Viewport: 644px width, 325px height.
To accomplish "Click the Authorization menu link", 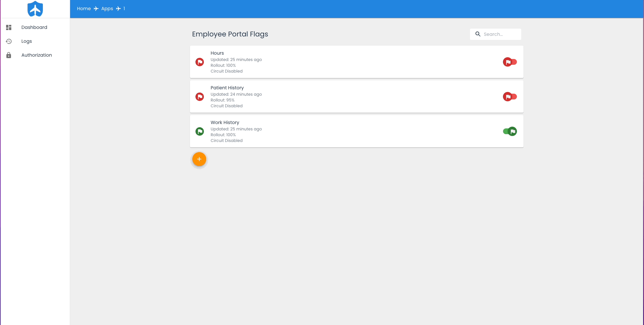I will [x=36, y=55].
